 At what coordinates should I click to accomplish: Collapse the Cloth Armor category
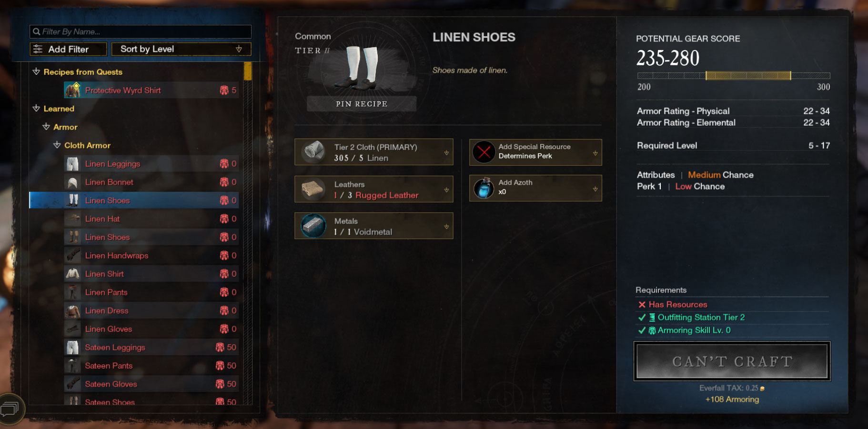click(57, 145)
